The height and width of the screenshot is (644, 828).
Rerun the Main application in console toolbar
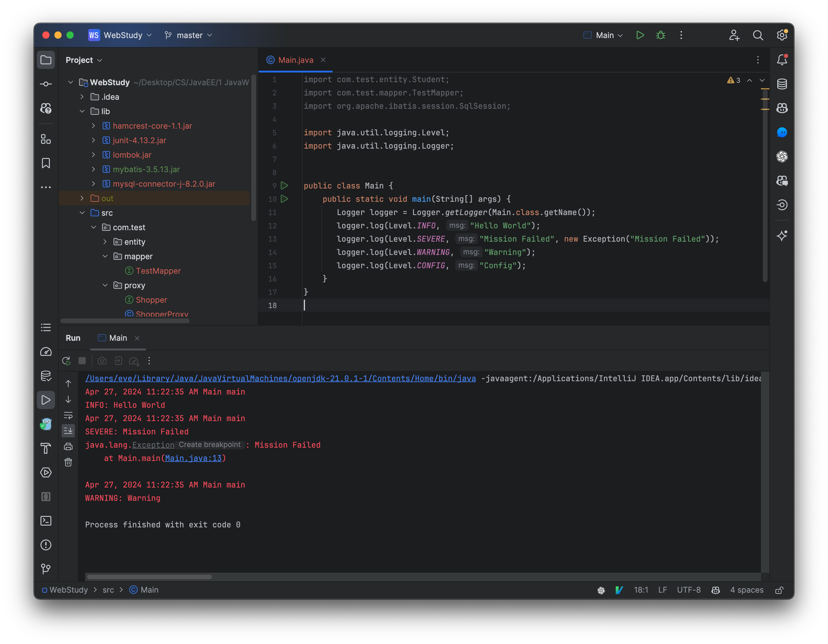[x=66, y=361]
